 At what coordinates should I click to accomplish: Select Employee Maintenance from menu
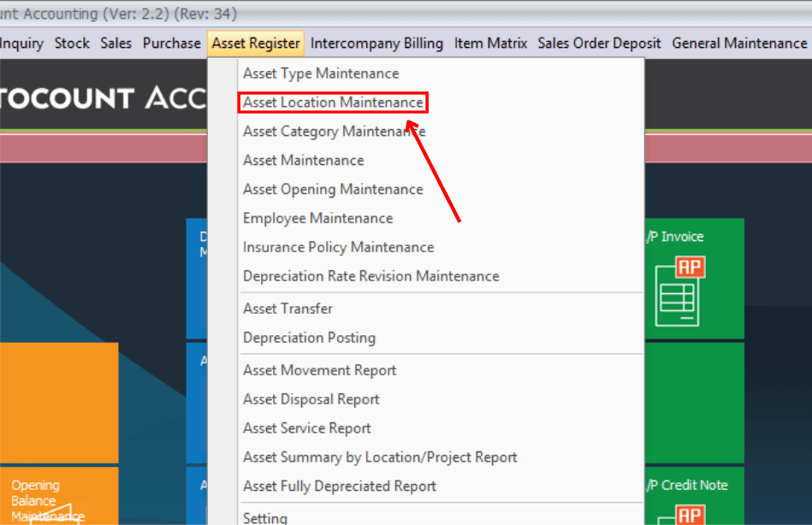pos(317,218)
